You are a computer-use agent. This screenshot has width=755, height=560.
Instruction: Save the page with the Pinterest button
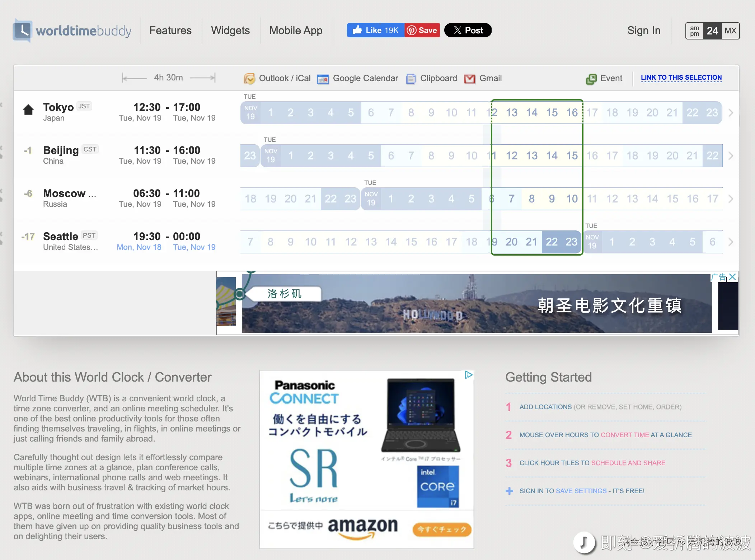[x=422, y=30]
